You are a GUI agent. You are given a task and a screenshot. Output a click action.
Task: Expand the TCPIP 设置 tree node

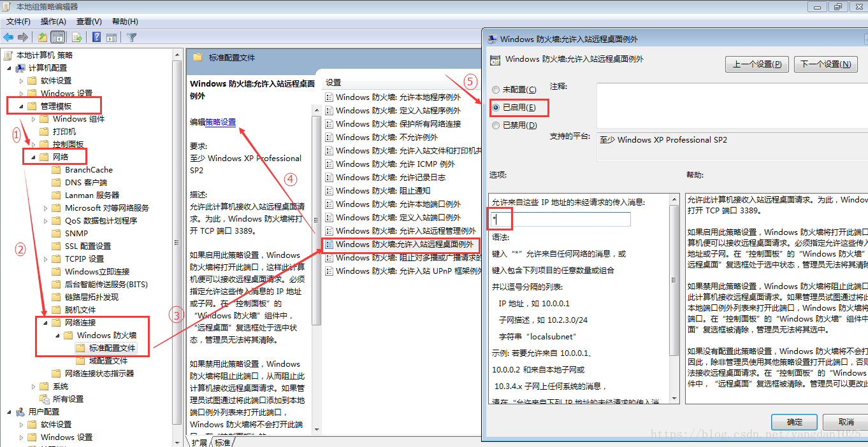click(x=45, y=259)
